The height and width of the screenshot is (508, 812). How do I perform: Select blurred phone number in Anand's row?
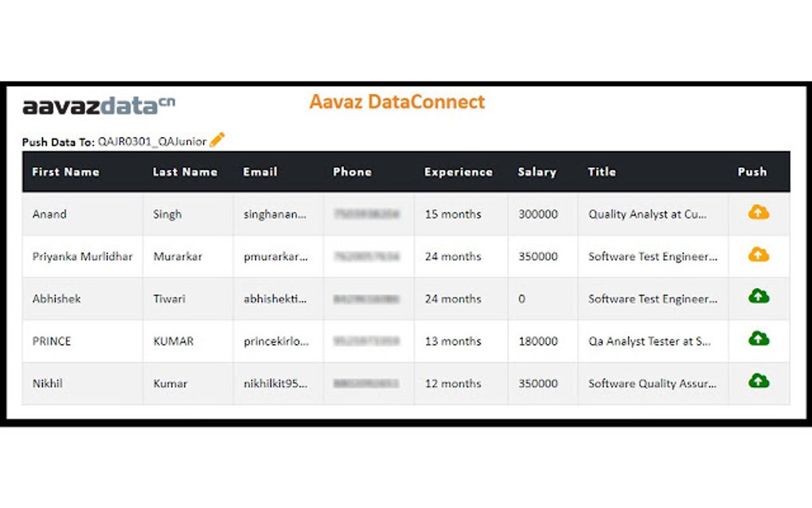coord(367,214)
